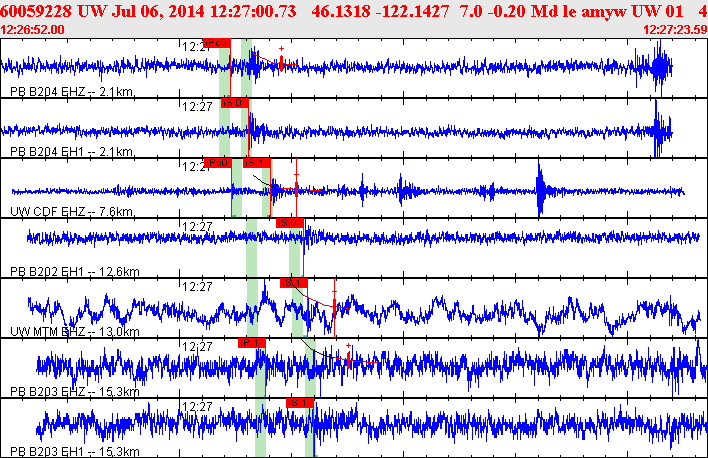Screen dimensions: 708x458
Task: Click the channel label PB B203 EHZ -- 15.3km
Action: pyautogui.click(x=75, y=392)
